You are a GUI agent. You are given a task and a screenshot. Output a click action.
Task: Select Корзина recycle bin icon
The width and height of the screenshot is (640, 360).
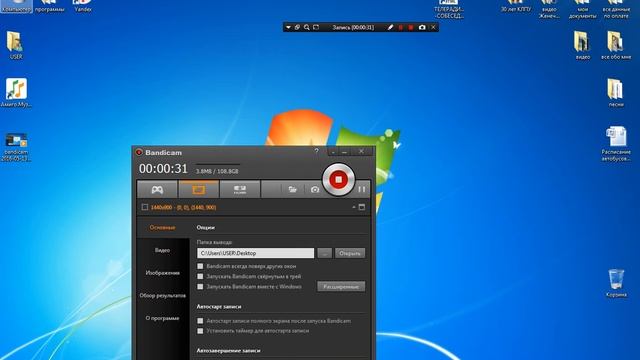click(616, 282)
